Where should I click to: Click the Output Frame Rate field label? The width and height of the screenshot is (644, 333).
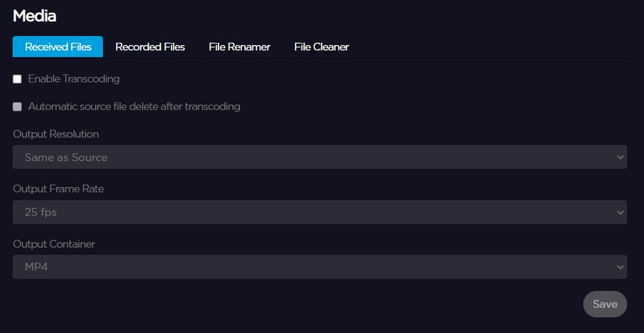(58, 189)
